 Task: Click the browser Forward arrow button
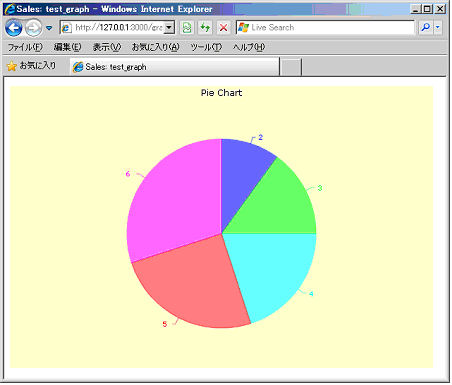(x=33, y=28)
